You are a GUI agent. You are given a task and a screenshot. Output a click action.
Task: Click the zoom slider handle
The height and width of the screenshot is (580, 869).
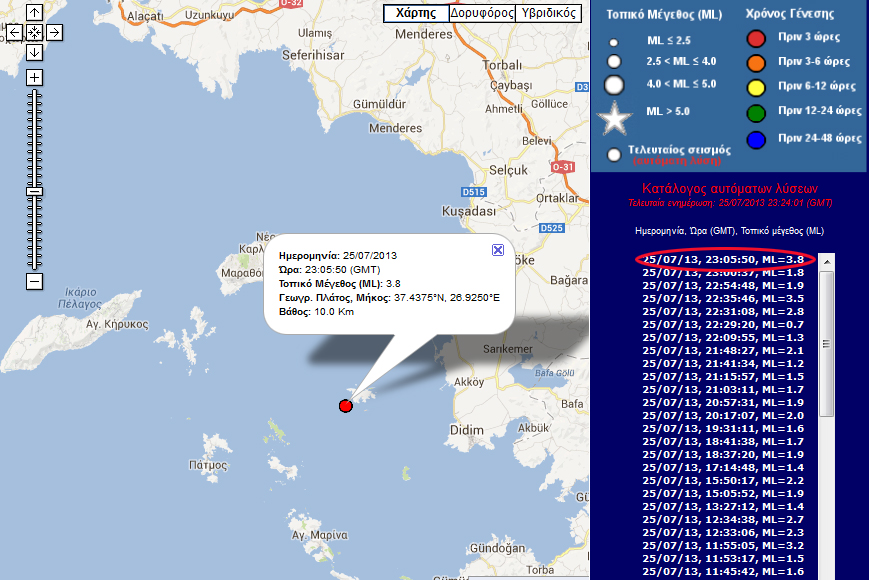click(34, 190)
